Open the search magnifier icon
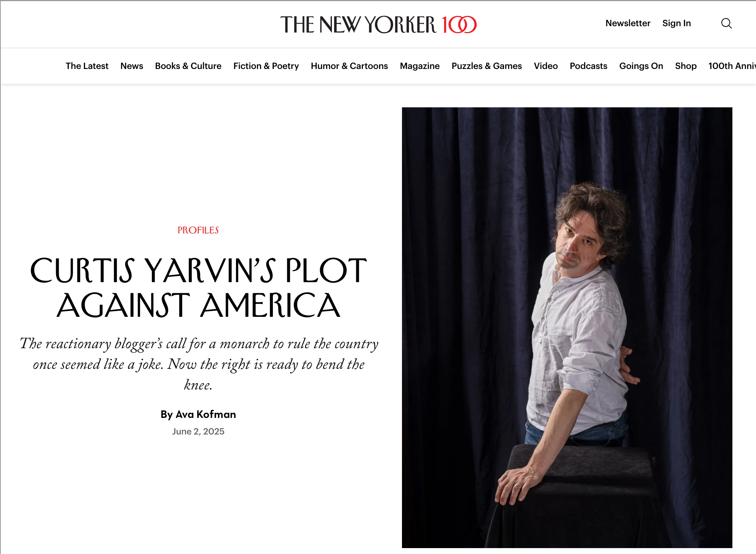Image resolution: width=756 pixels, height=554 pixels. click(726, 24)
